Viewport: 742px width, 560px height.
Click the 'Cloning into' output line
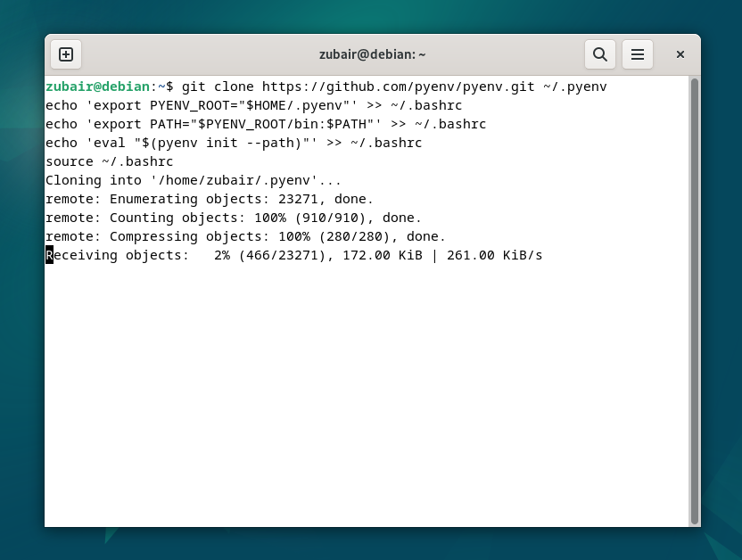coord(193,180)
